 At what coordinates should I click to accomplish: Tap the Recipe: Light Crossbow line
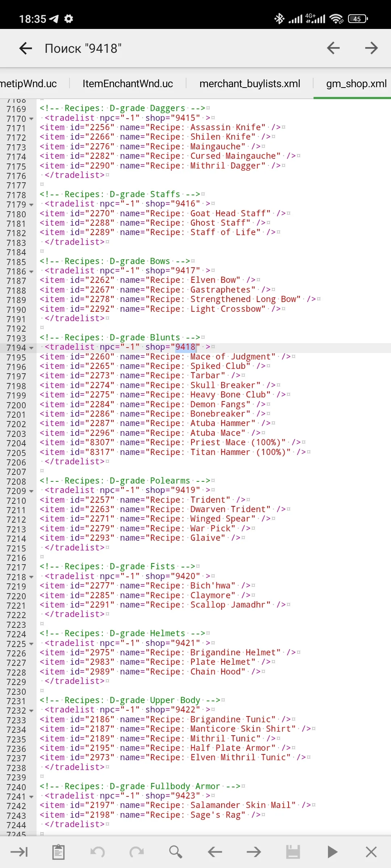[163, 309]
